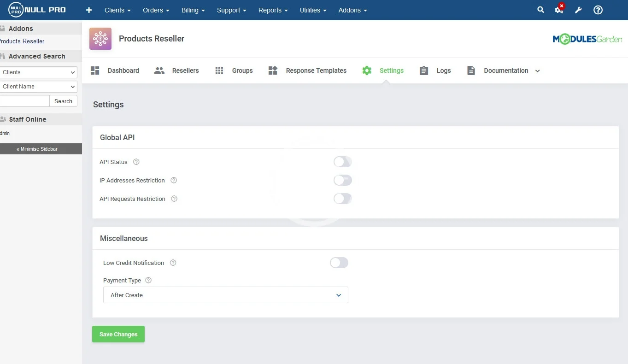Enable the API Status toggle
This screenshot has width=628, height=364.
tap(342, 162)
